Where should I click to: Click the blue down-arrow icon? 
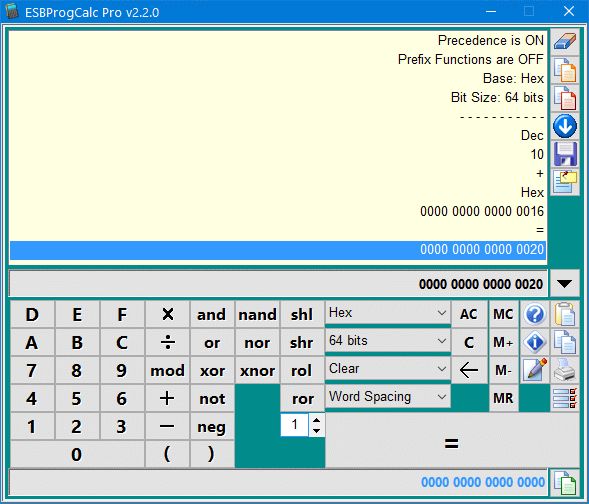[x=565, y=126]
